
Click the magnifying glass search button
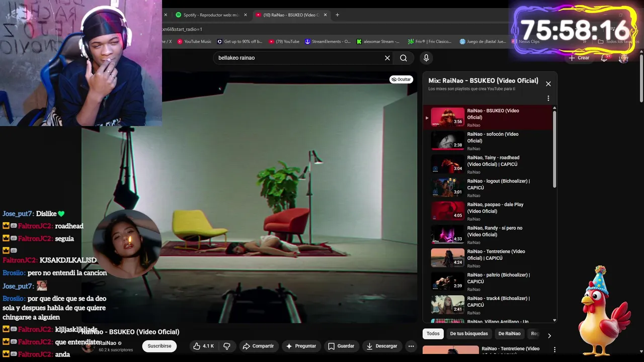(404, 58)
